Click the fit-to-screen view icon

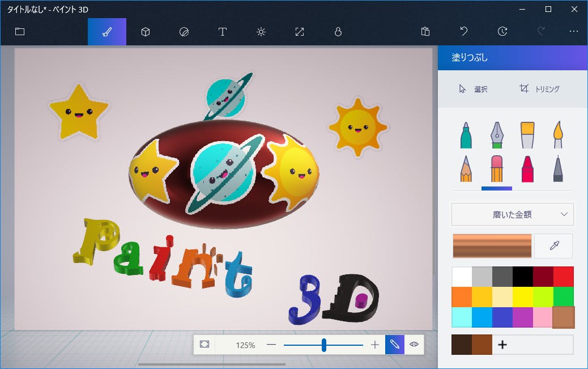pos(204,344)
